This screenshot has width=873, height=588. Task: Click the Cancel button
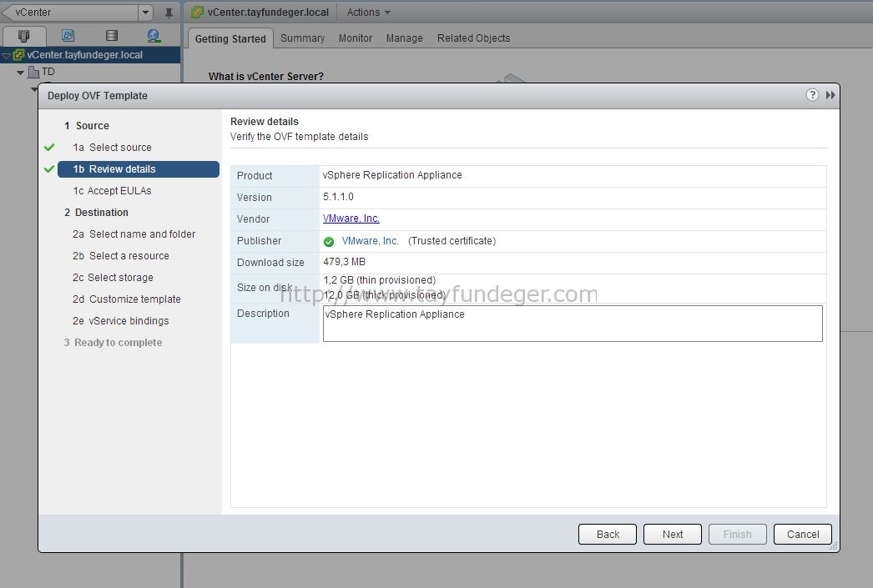(x=802, y=534)
